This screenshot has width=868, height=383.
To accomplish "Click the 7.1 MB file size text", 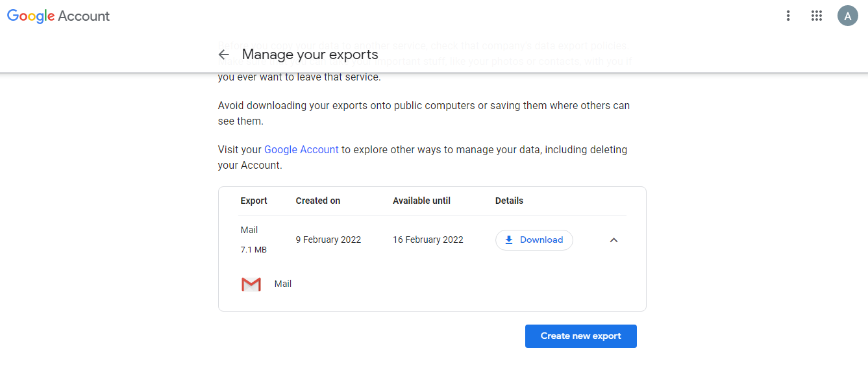I will [x=254, y=250].
